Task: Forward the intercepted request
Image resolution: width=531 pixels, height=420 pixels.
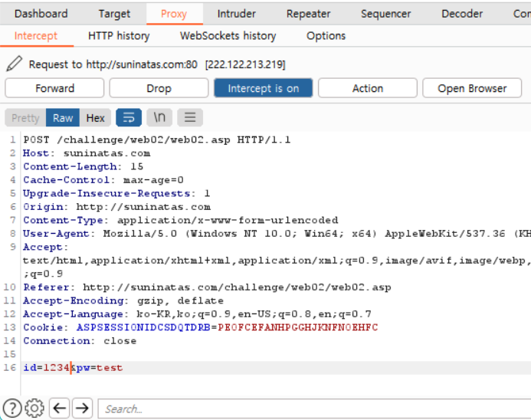Action: (x=54, y=88)
